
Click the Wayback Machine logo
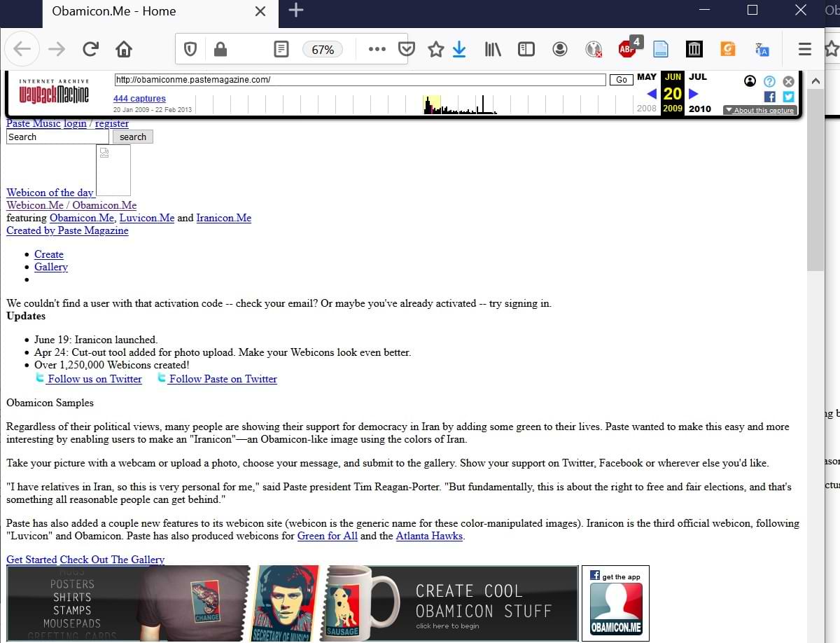coord(54,91)
